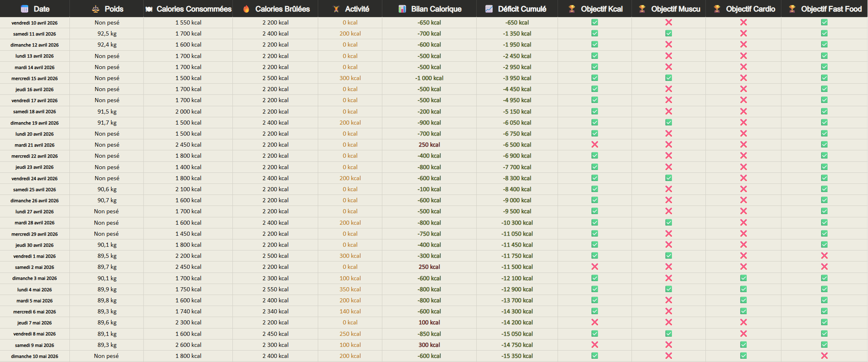Select the 300 kcal Bilan Calorique cell

click(x=429, y=345)
